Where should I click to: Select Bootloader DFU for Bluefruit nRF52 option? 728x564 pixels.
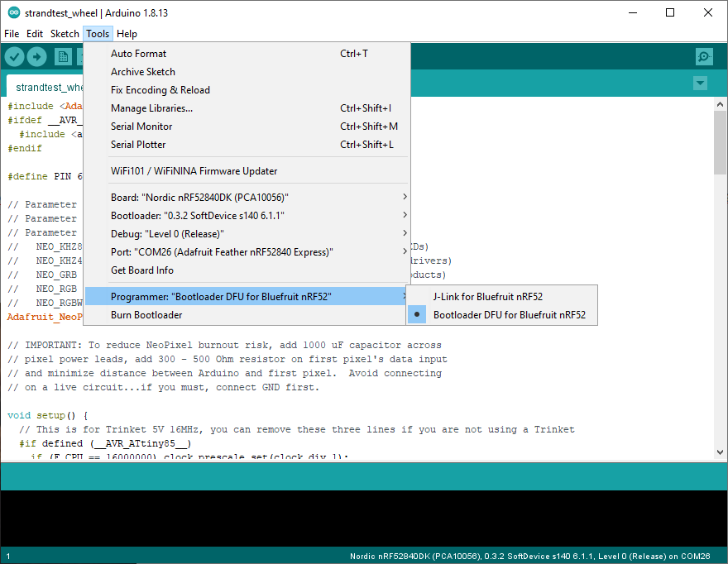(509, 314)
